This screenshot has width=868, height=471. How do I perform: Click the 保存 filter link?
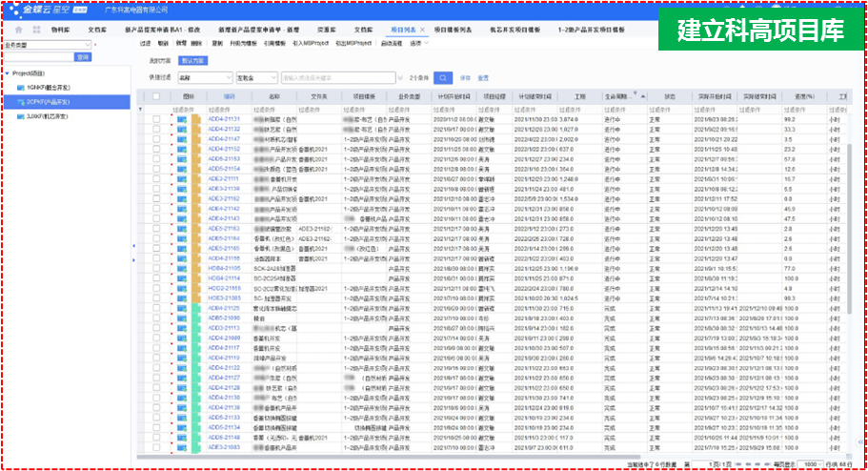tap(465, 78)
